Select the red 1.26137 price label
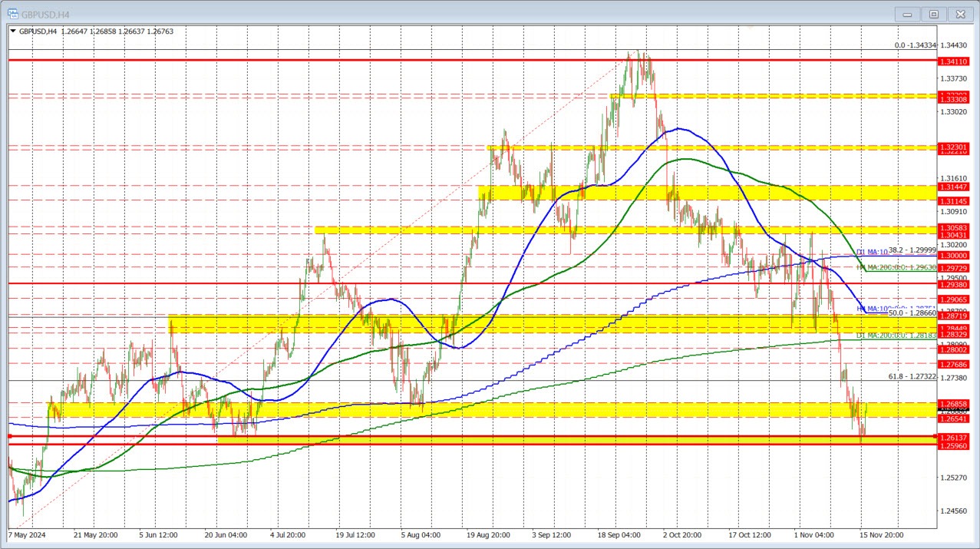980x549 pixels. [x=955, y=437]
